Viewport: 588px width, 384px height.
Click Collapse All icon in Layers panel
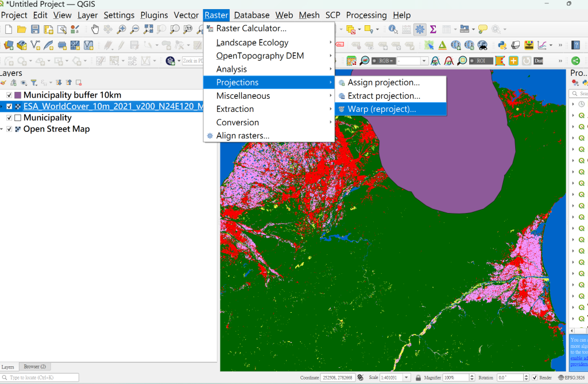[69, 83]
